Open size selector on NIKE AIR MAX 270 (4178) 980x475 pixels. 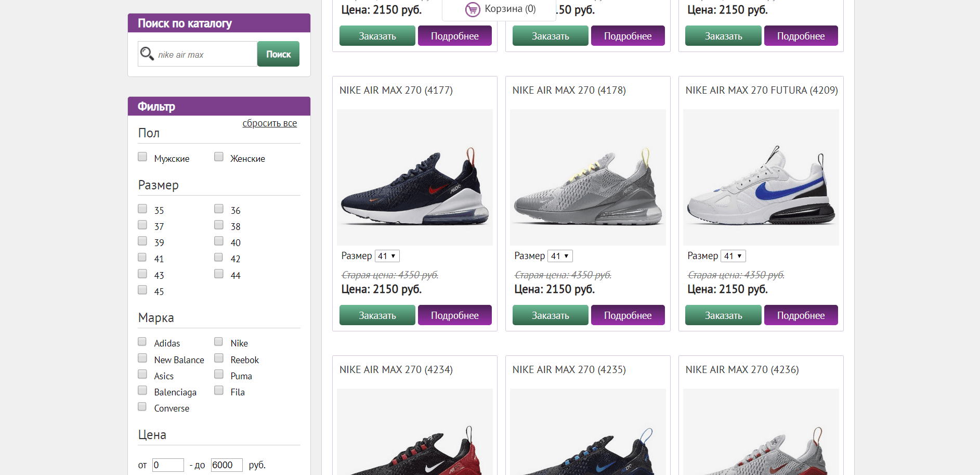point(560,255)
